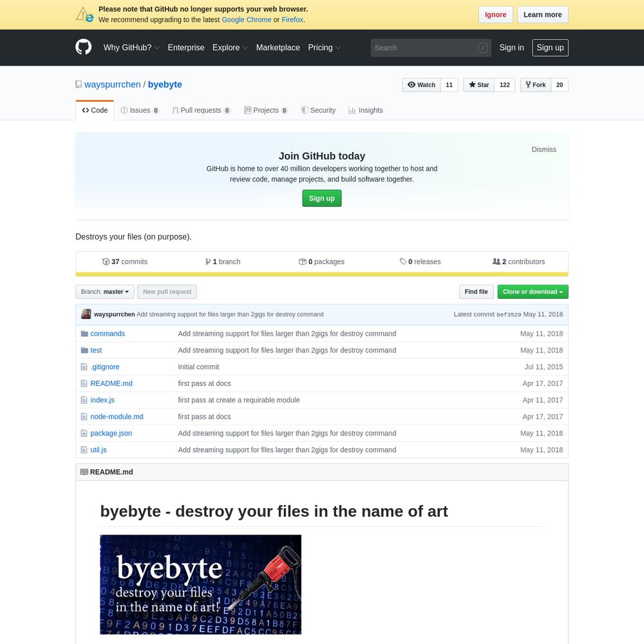The image size is (644, 644).
Task: Open the Branch: master selector
Action: [x=105, y=292]
